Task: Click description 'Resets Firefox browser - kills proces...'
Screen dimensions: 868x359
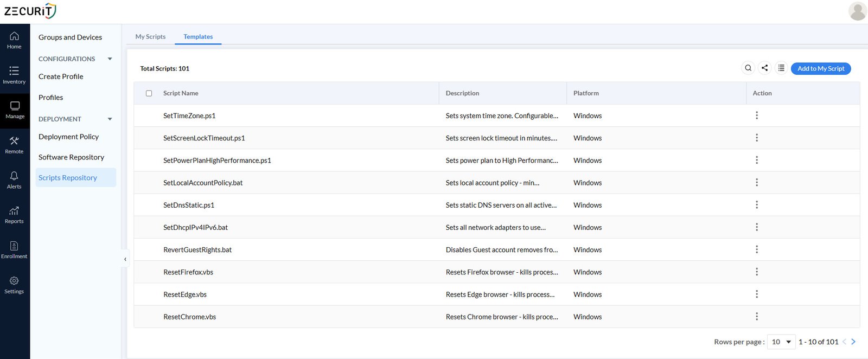Action: 502,272
